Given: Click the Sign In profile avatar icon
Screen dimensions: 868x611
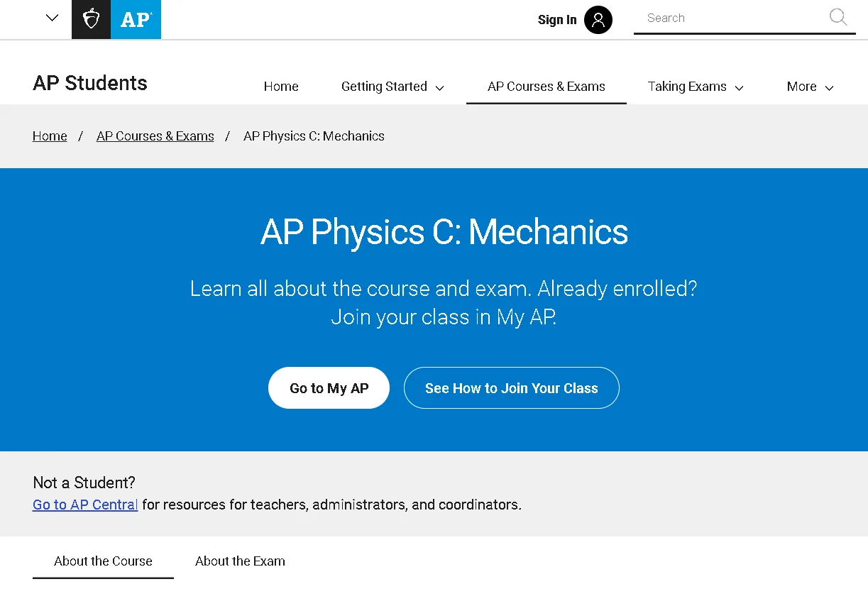Looking at the screenshot, I should (598, 19).
